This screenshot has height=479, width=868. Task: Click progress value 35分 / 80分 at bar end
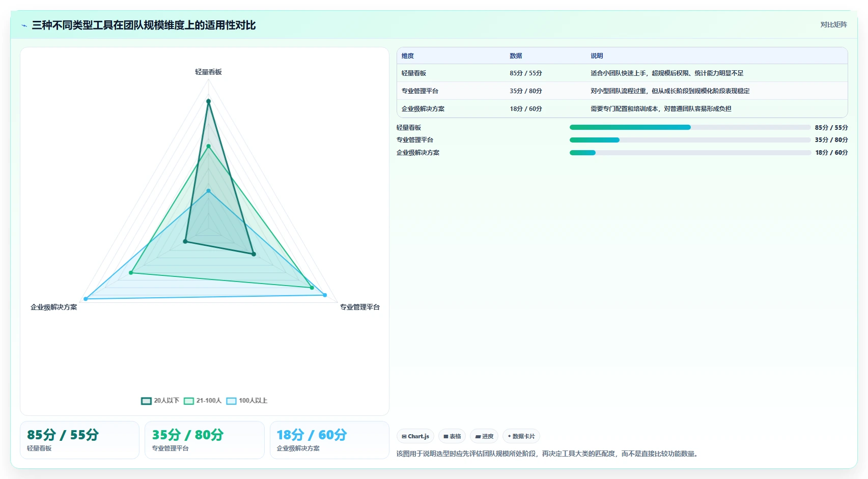(x=831, y=140)
